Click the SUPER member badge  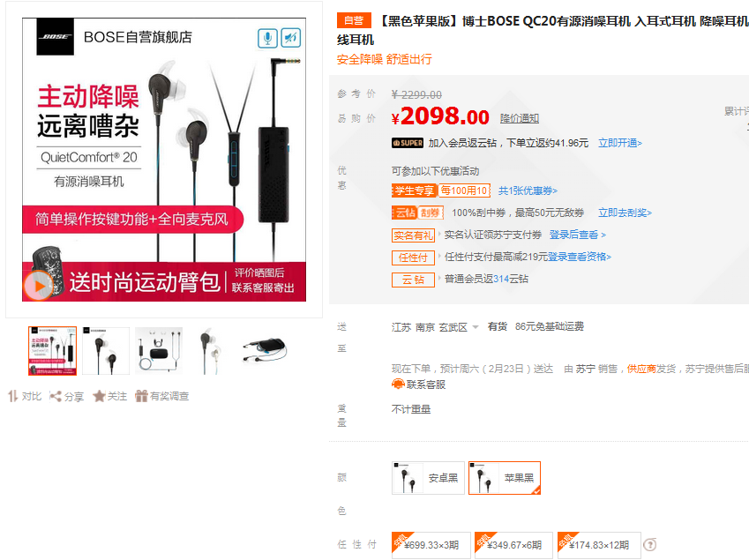point(408,143)
